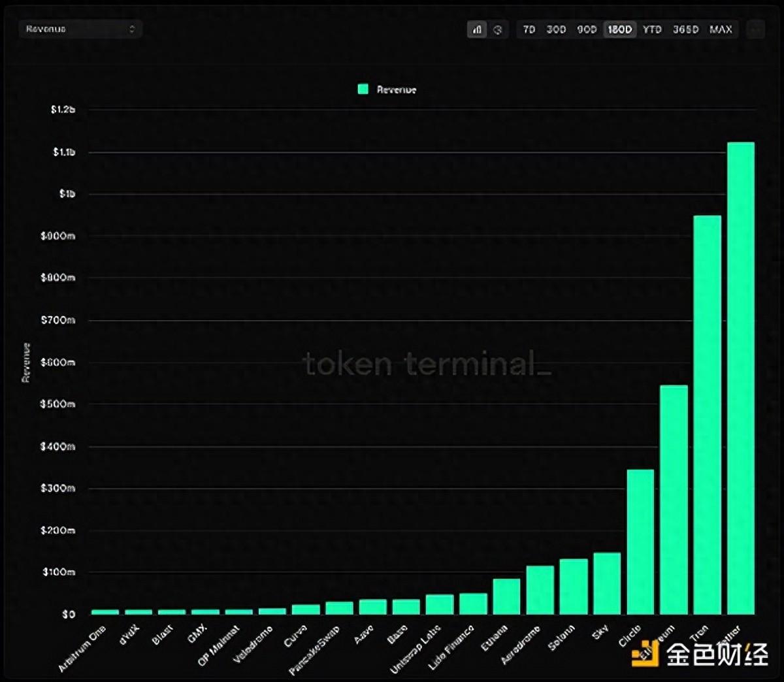Click the $0 y-axis value
This screenshot has width=784, height=682.
[69, 614]
